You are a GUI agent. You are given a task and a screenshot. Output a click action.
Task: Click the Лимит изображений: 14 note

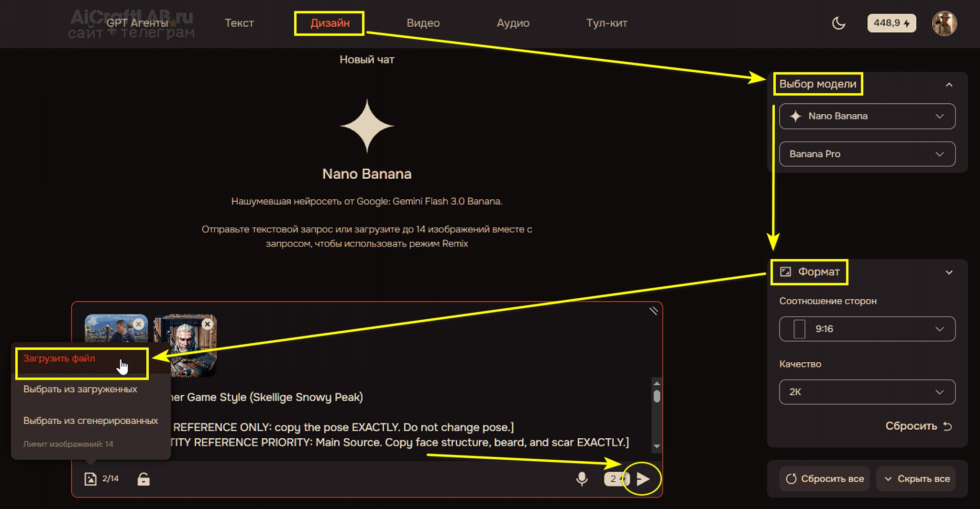pos(68,444)
